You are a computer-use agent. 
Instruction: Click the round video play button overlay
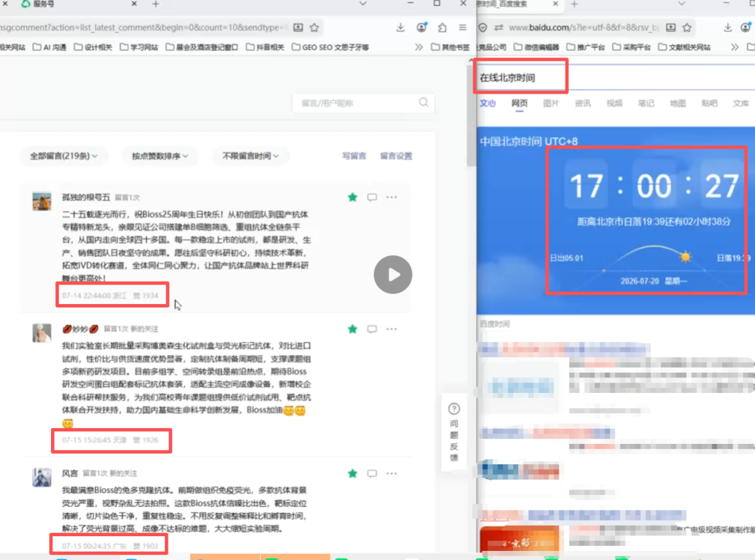pyautogui.click(x=393, y=275)
